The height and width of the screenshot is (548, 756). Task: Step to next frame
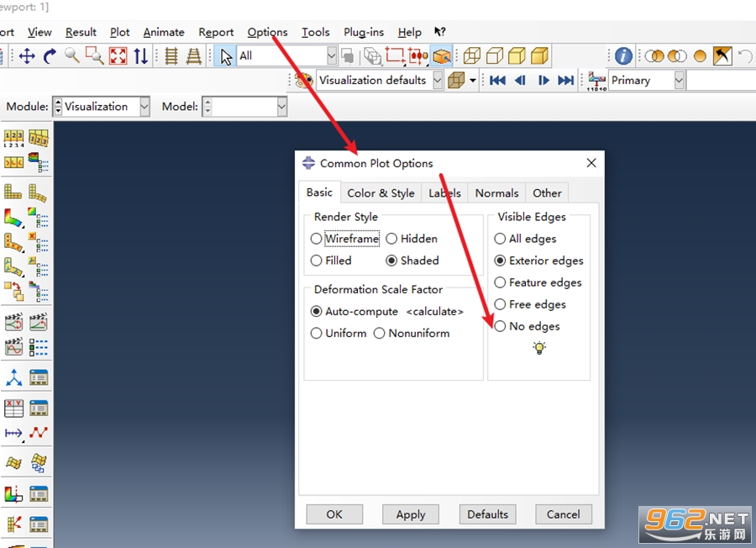(543, 80)
